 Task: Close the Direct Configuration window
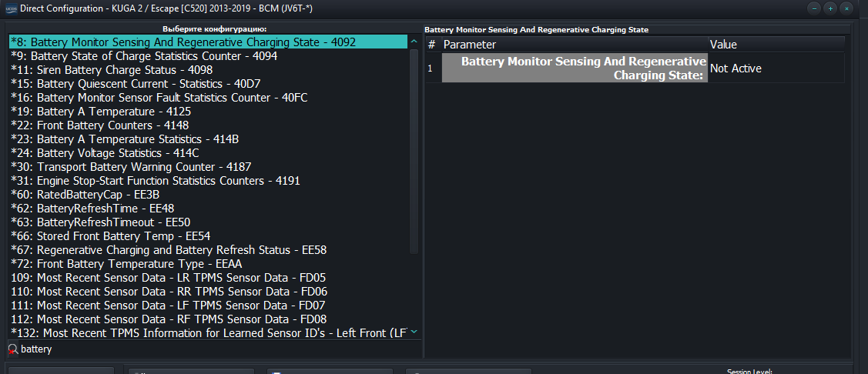[x=847, y=8]
